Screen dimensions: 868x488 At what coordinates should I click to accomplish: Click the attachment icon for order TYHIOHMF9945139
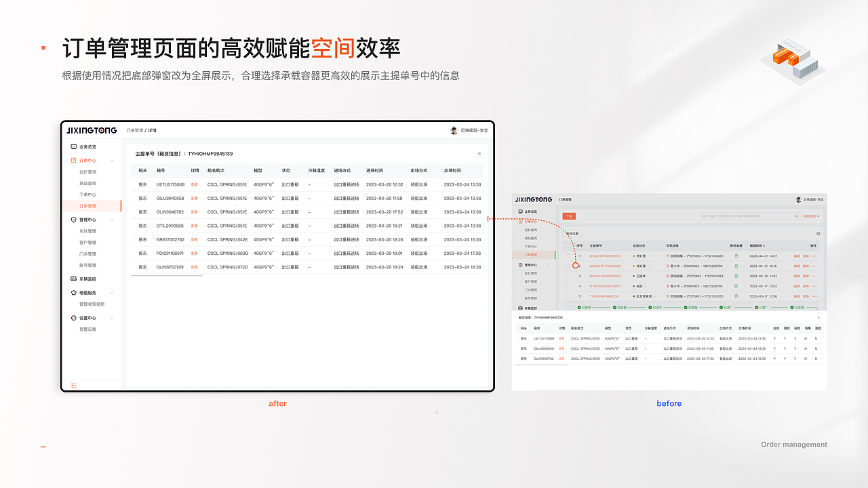(736, 296)
